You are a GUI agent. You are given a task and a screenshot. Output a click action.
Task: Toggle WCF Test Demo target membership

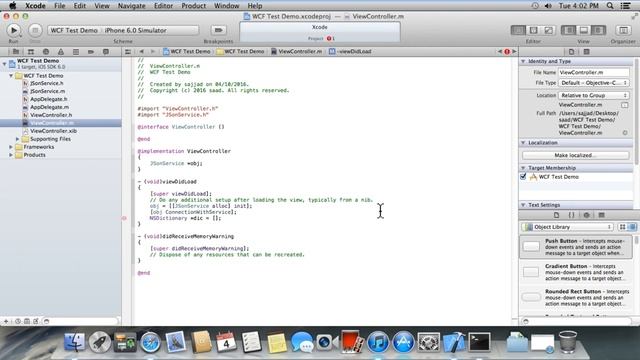click(x=523, y=177)
